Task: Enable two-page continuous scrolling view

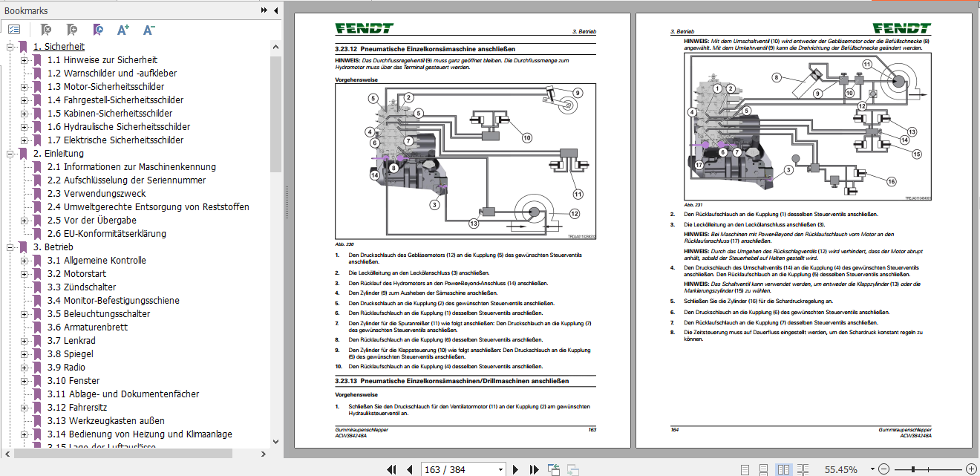Action: (x=803, y=469)
